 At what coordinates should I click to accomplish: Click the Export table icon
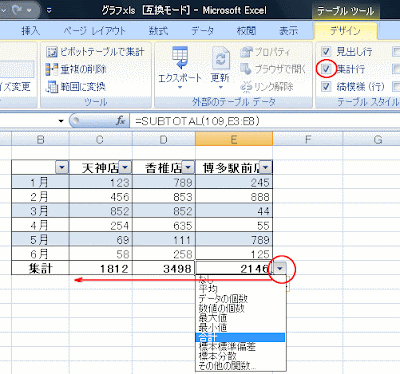pos(180,58)
